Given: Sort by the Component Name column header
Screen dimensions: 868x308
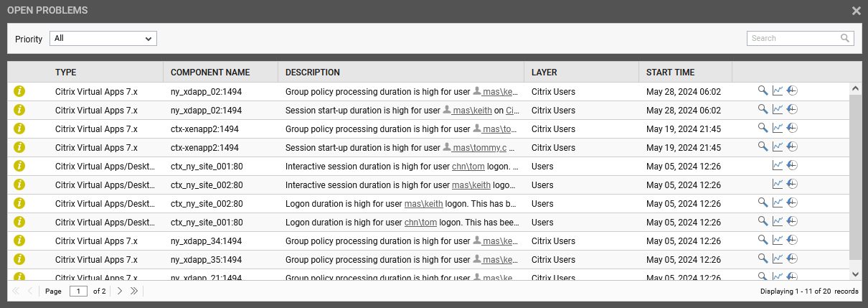Looking at the screenshot, I should (x=210, y=73).
